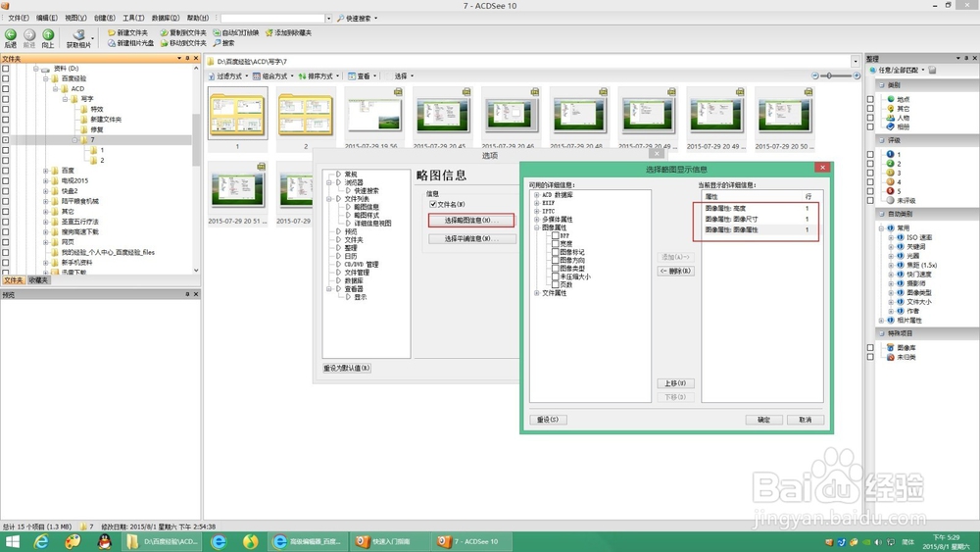This screenshot has height=552, width=980.
Task: Click Copy to Folder (复制到文件夹) toolbar icon
Action: tap(165, 32)
